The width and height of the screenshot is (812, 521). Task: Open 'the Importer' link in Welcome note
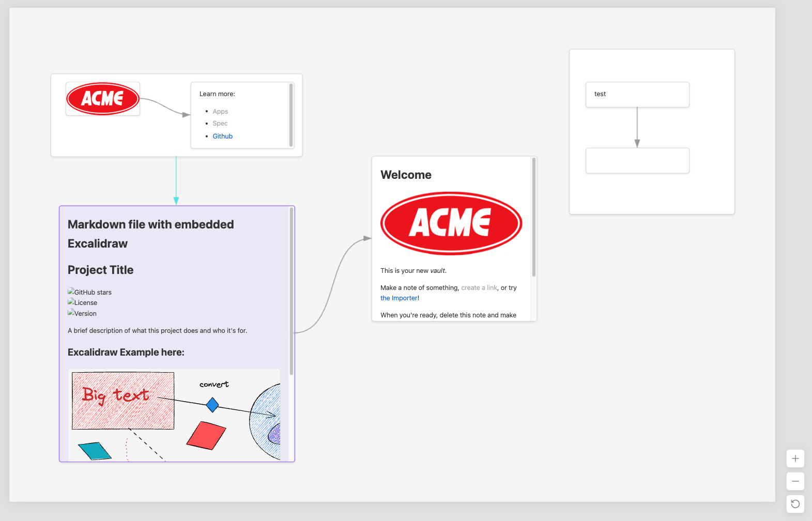pos(399,298)
